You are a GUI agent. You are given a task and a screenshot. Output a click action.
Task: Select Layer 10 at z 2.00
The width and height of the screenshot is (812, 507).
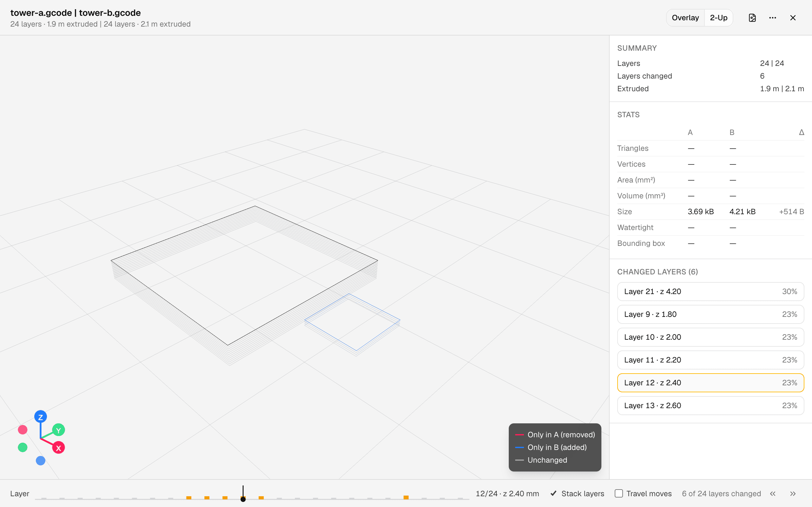pos(710,337)
